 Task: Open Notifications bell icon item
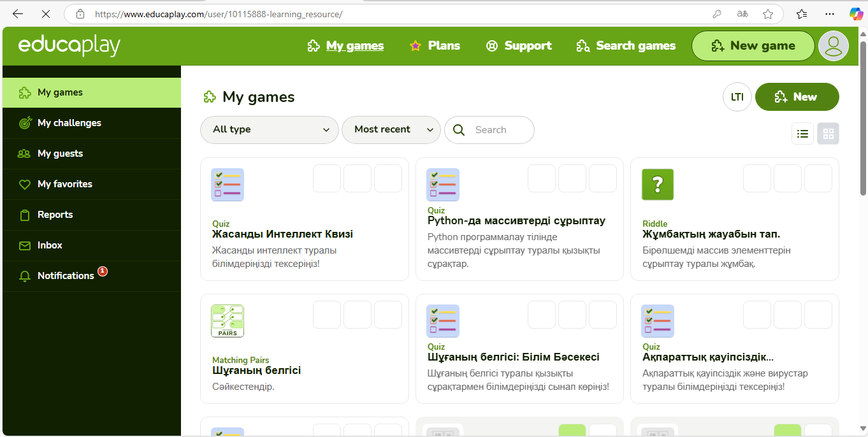(65, 276)
